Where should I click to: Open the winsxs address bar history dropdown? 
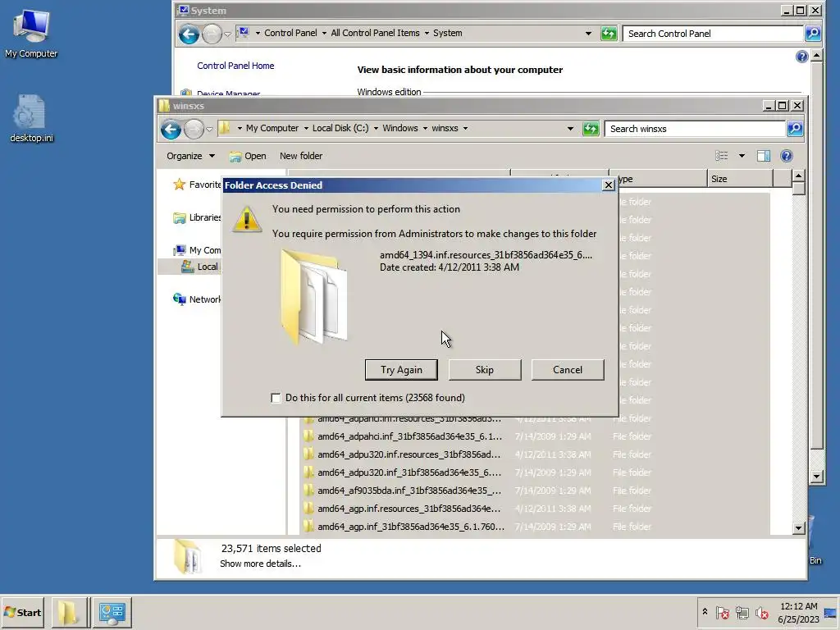(571, 129)
